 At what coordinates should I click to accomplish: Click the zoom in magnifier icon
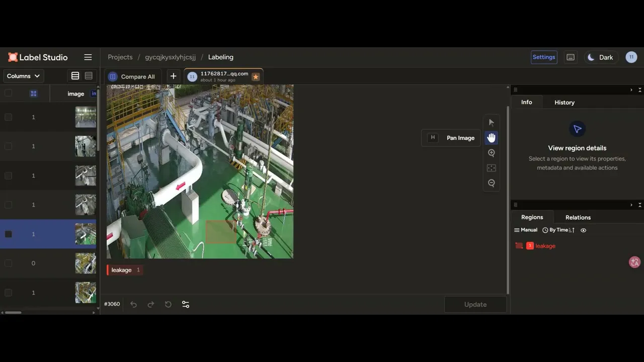492,153
